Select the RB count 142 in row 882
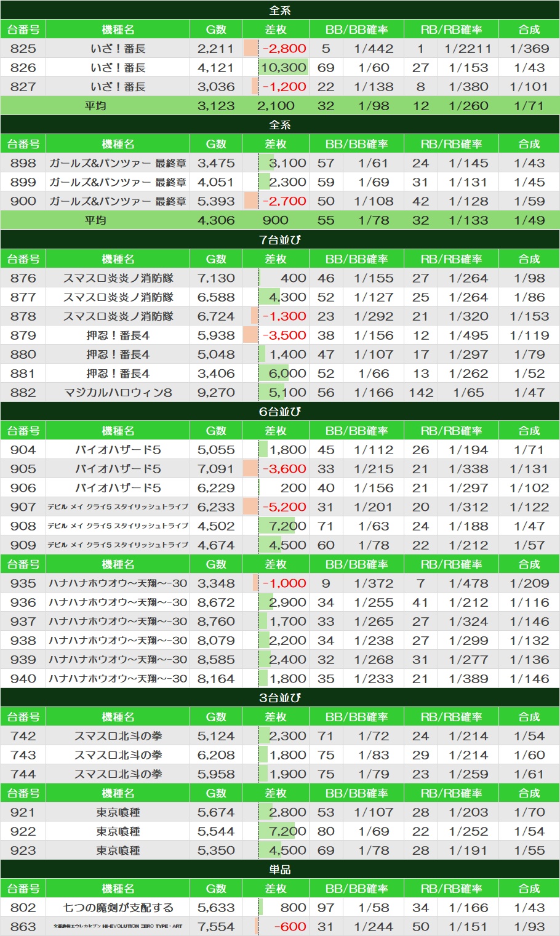This screenshot has width=560, height=936. coord(421,393)
